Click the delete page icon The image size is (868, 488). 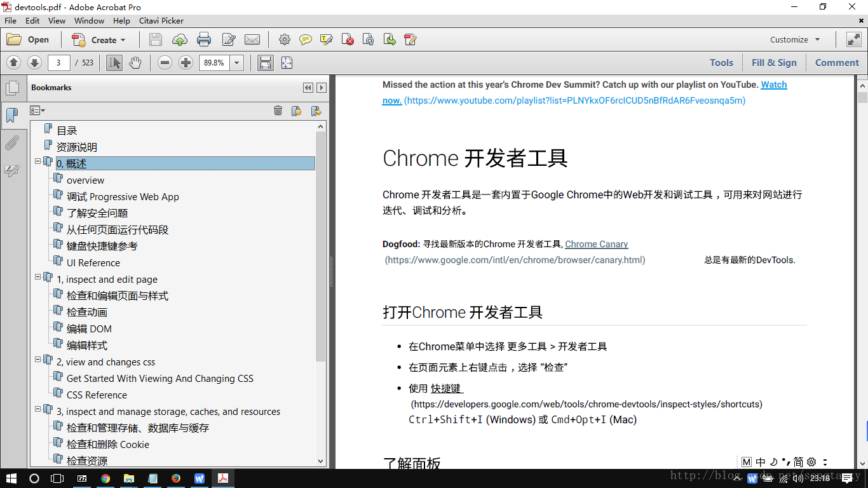[x=348, y=39]
